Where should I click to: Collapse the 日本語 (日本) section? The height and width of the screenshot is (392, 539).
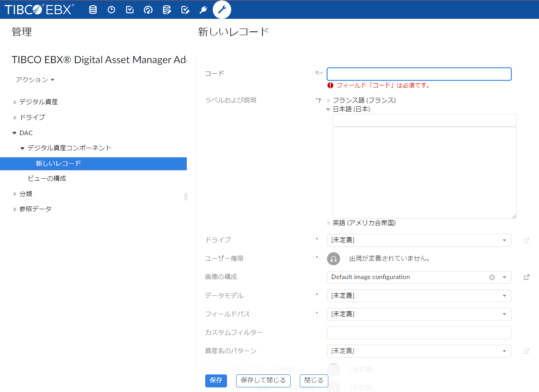329,109
